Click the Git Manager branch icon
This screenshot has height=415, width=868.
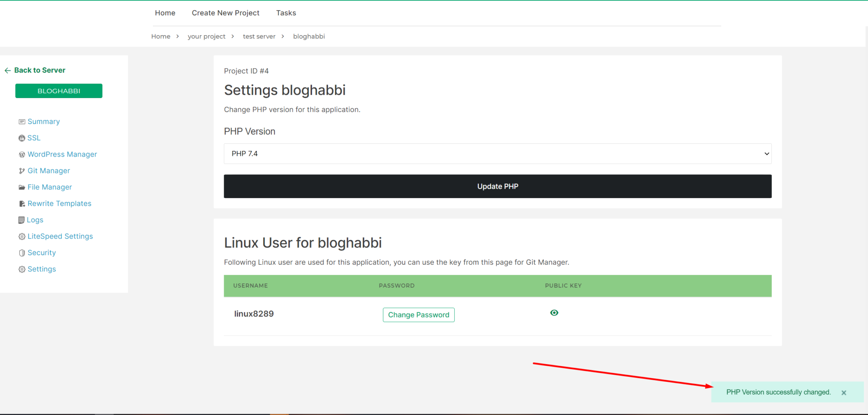tap(22, 171)
